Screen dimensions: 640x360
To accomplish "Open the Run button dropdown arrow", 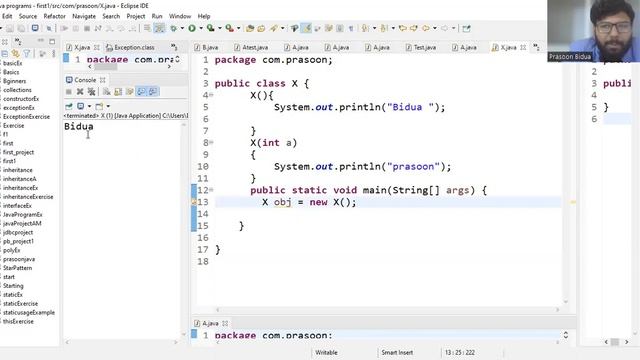I will pyautogui.click(x=201, y=29).
